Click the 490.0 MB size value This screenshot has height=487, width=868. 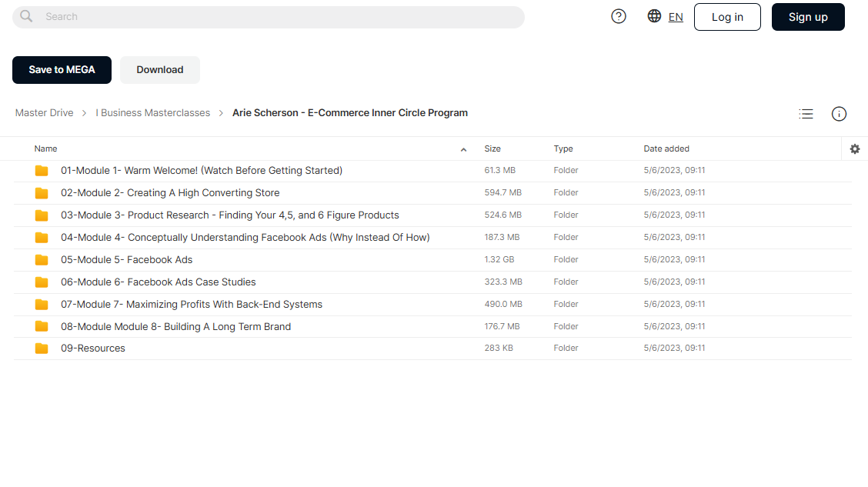503,304
